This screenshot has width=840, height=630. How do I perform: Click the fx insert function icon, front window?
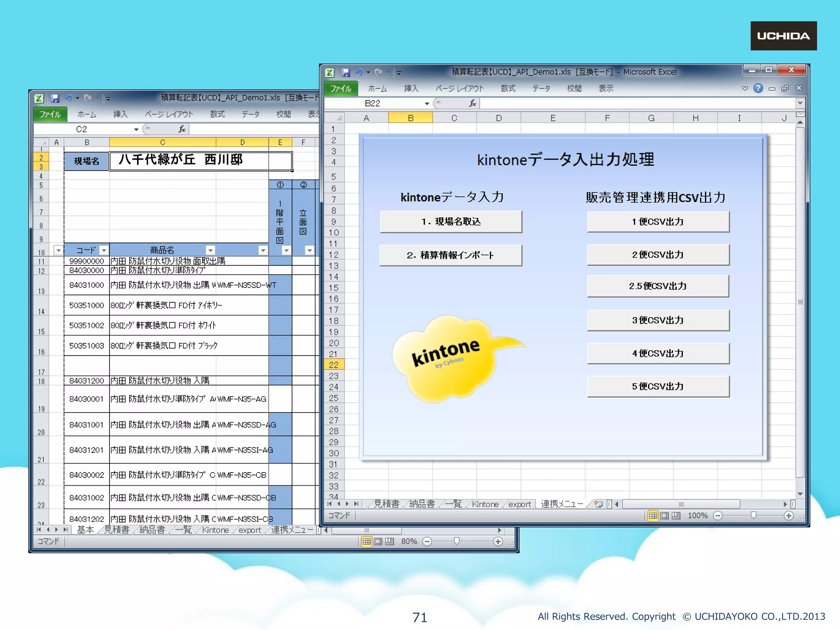click(472, 103)
